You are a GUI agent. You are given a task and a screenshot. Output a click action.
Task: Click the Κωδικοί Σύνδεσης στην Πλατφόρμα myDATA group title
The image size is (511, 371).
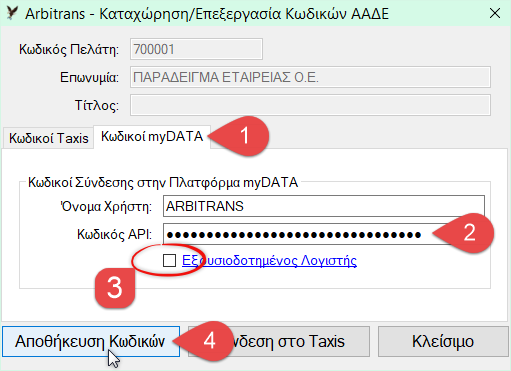163,183
